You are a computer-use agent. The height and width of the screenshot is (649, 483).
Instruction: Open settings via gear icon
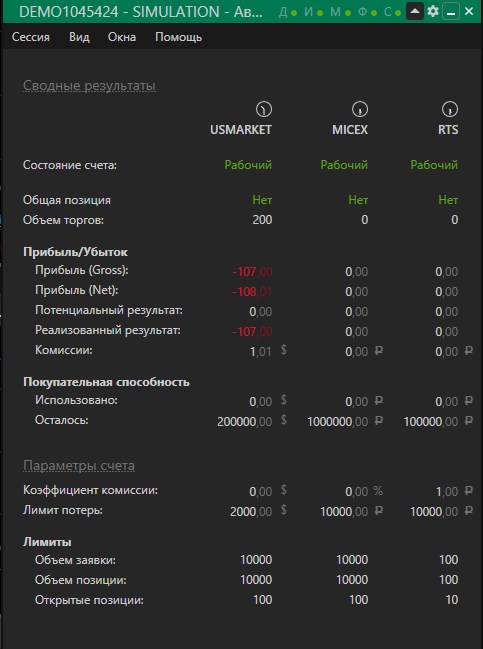(x=433, y=11)
